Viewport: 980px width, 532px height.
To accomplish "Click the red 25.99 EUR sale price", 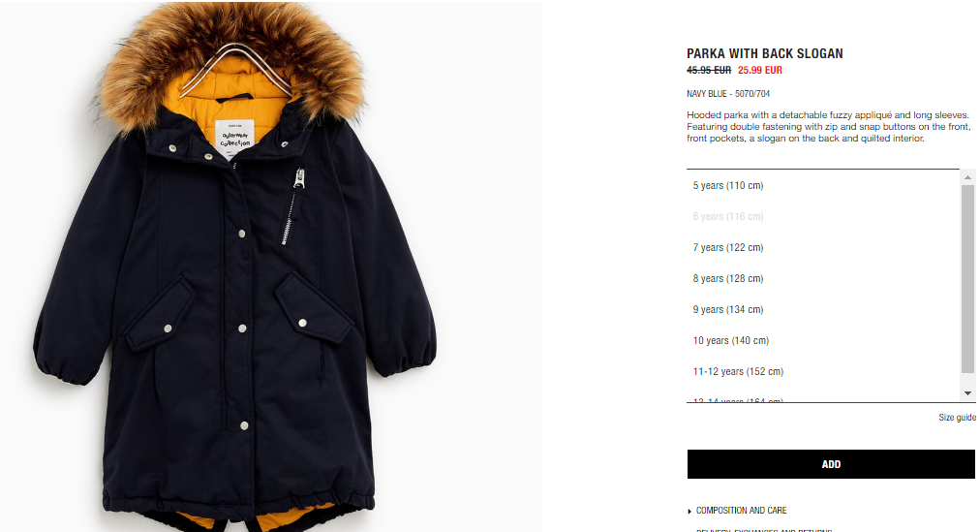I will [759, 70].
